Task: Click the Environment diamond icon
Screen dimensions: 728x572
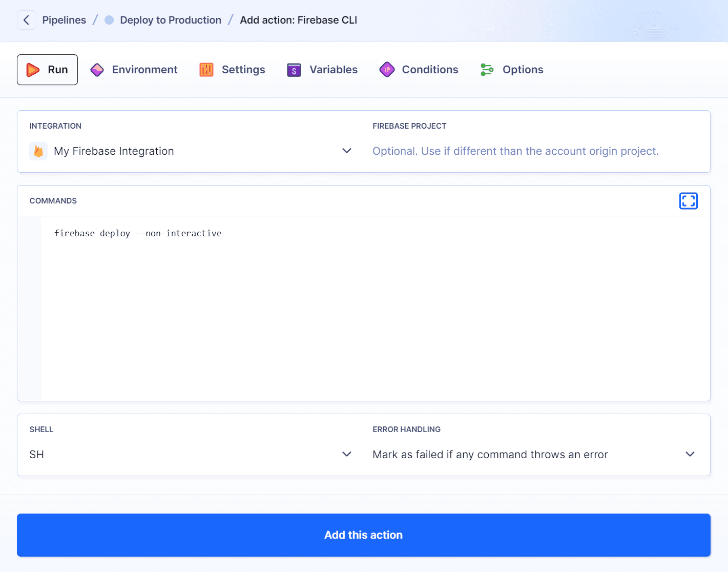Action: point(97,69)
